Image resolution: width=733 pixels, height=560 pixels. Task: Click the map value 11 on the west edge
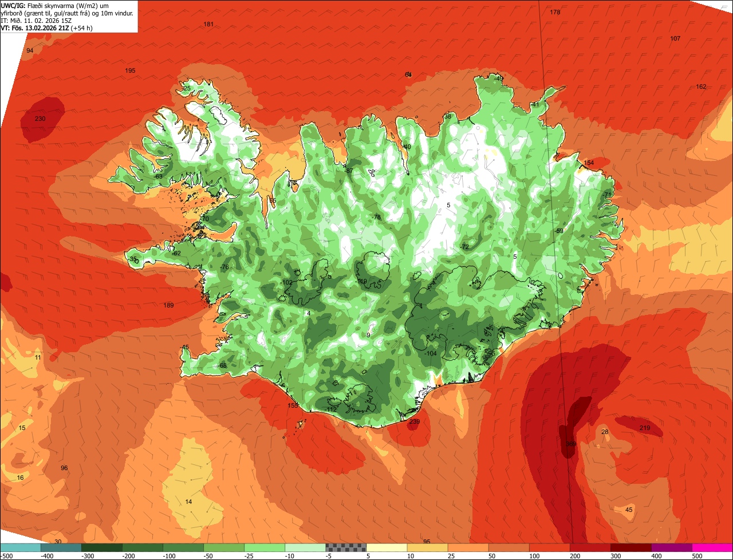(x=38, y=357)
